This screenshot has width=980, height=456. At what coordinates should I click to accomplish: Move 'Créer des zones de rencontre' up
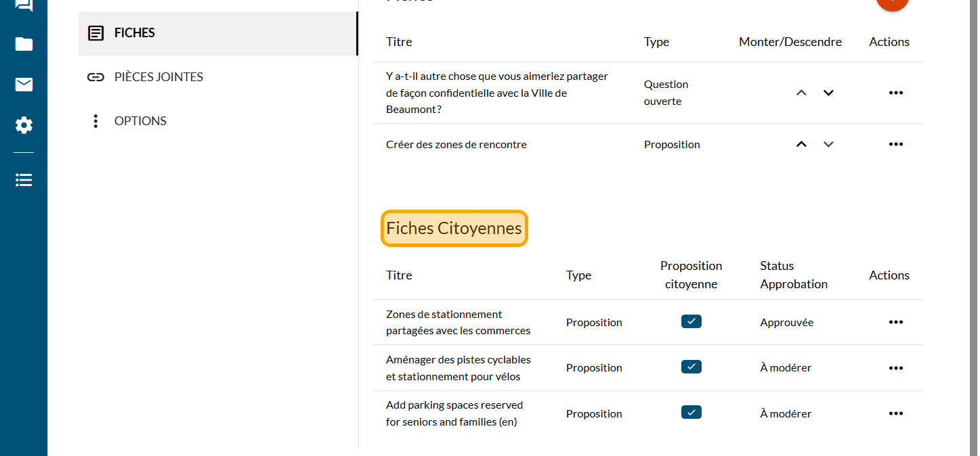point(801,144)
